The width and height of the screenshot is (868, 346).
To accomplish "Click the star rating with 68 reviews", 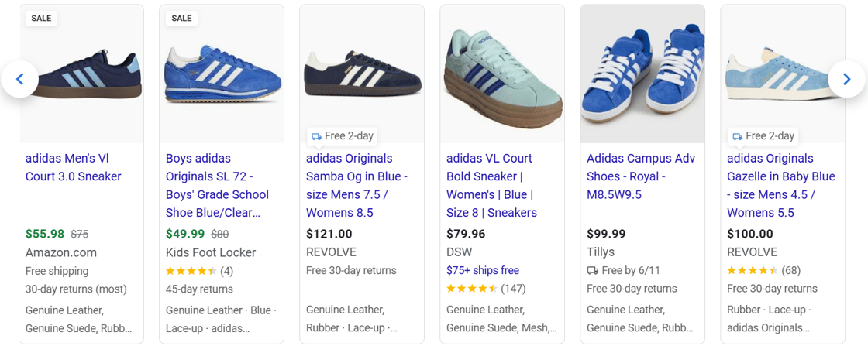I will [x=752, y=271].
